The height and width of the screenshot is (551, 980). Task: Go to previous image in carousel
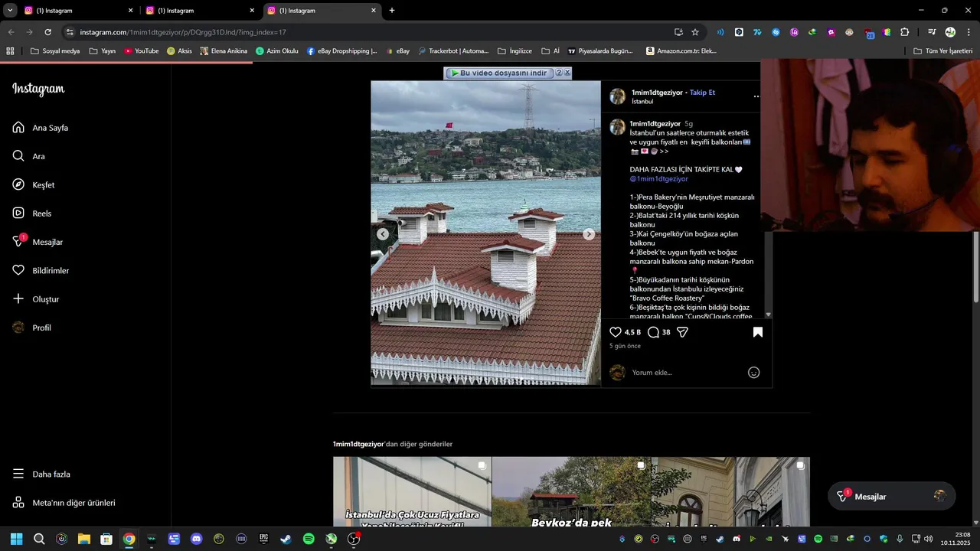point(383,234)
